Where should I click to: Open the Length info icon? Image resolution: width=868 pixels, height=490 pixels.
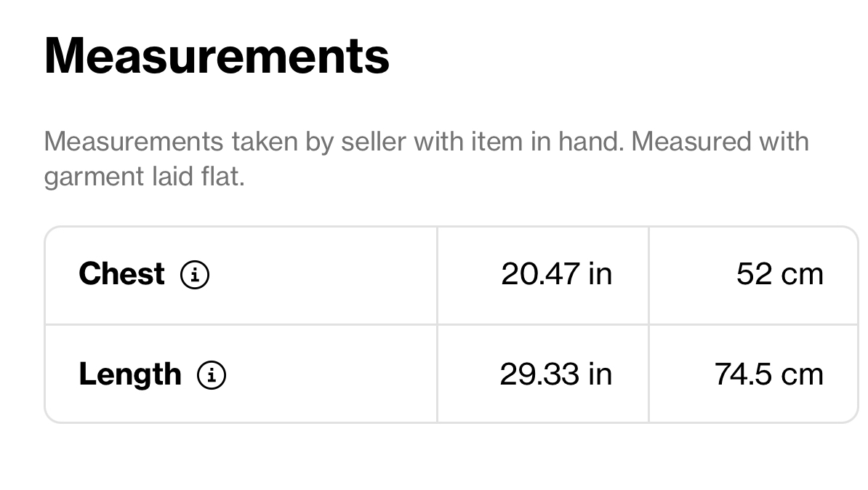click(212, 375)
